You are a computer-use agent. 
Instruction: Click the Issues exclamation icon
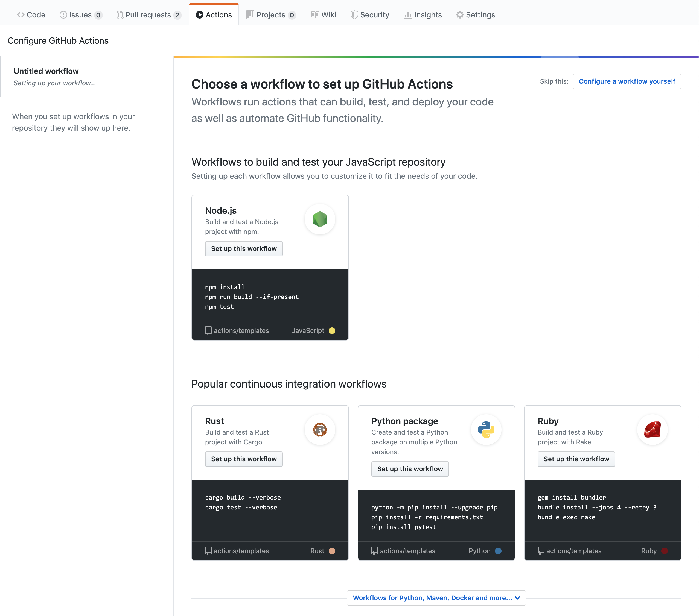[x=63, y=15]
